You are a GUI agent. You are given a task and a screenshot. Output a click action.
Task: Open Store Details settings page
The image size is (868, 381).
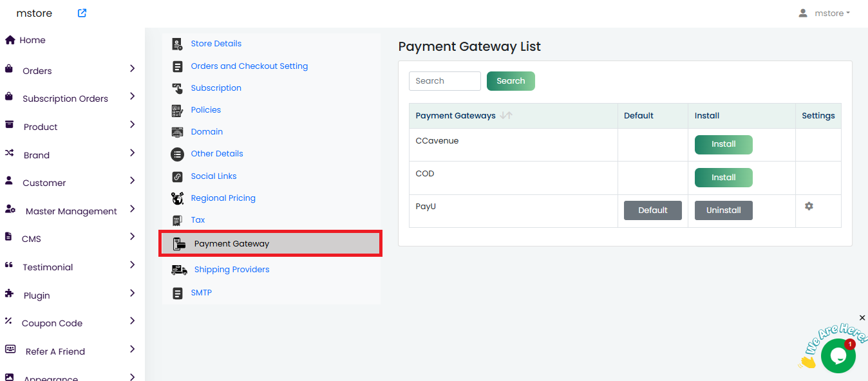point(216,44)
